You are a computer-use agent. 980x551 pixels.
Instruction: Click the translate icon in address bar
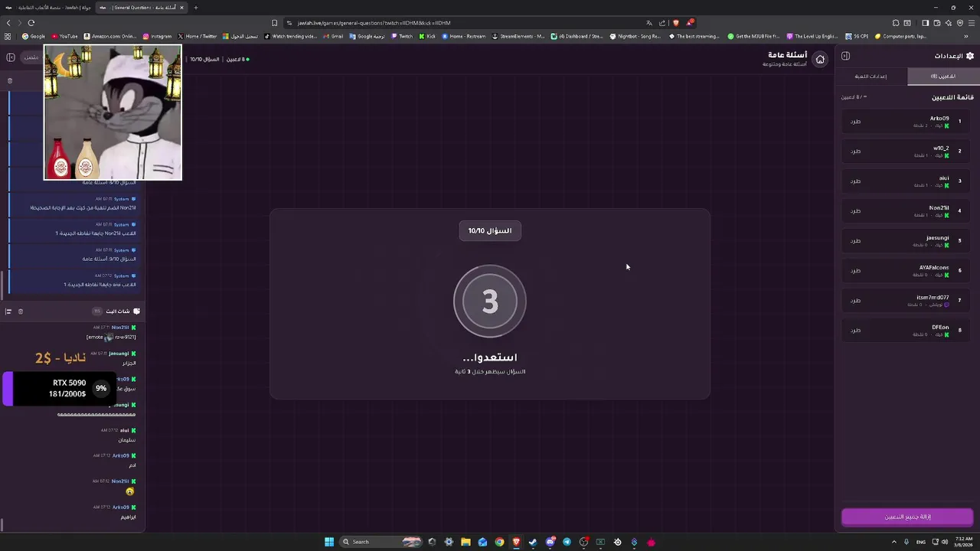coord(649,23)
